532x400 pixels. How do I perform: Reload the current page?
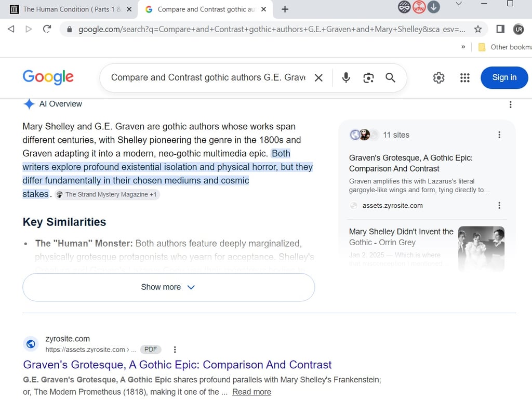[x=47, y=29]
